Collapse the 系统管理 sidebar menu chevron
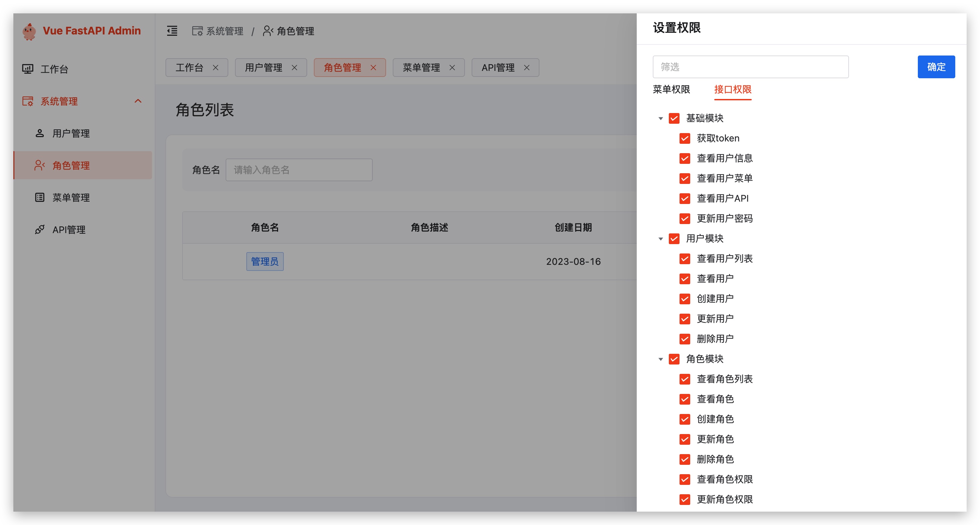Image resolution: width=980 pixels, height=525 pixels. coord(138,101)
